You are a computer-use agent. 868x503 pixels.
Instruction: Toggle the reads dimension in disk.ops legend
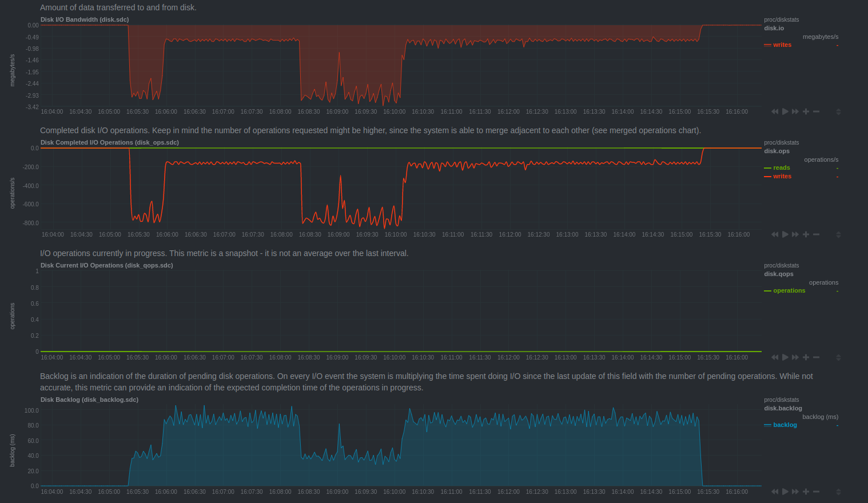pos(781,167)
